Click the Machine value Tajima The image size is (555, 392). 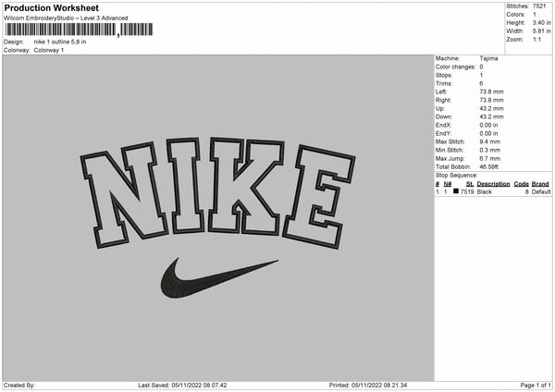tap(488, 58)
